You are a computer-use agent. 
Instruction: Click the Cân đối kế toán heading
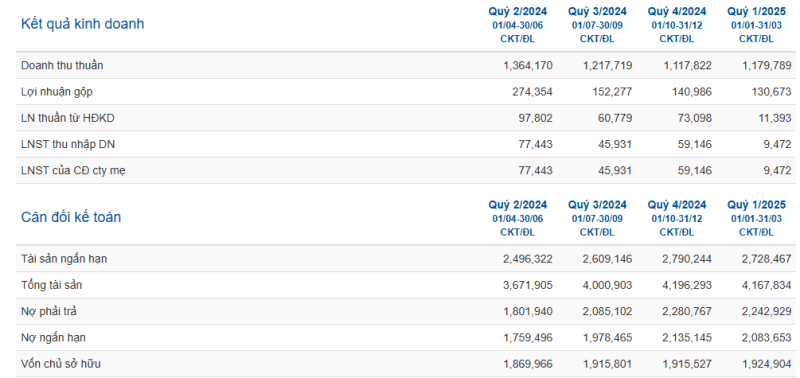(71, 217)
